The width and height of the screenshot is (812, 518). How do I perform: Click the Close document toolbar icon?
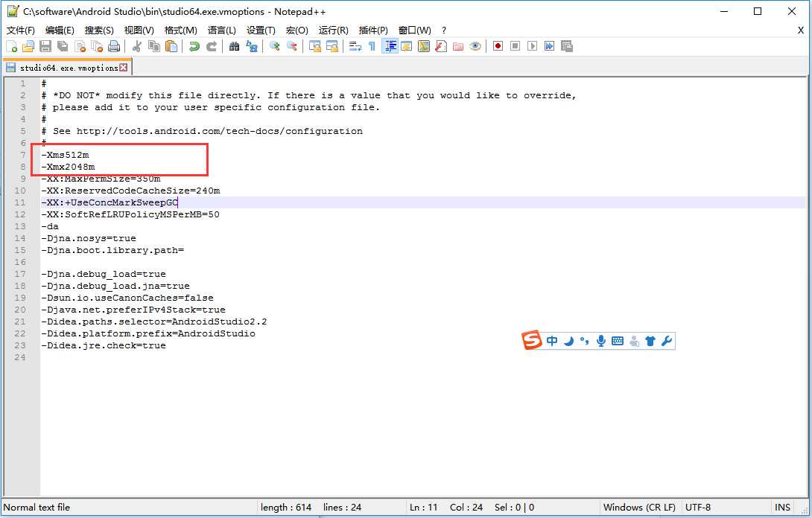(x=80, y=46)
